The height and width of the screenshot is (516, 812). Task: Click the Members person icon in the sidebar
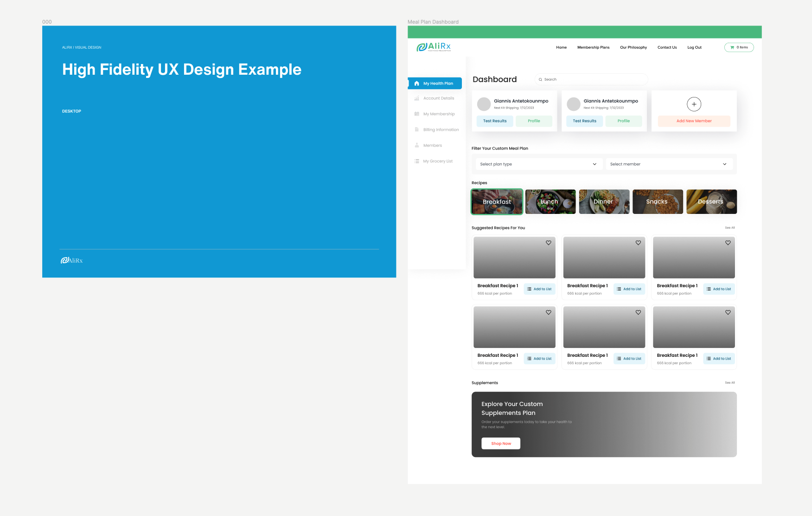[x=416, y=146]
